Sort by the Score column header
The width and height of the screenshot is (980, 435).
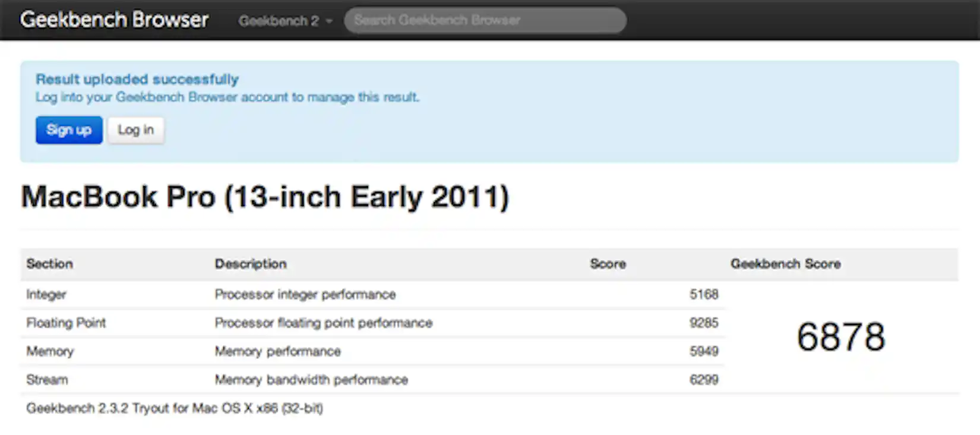point(608,264)
